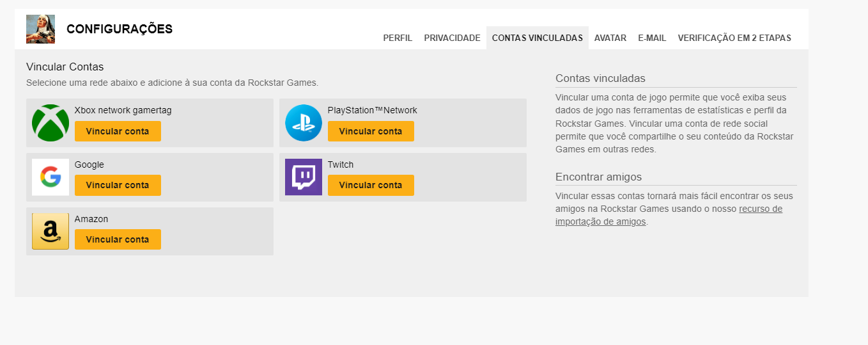Link your Google account
868x345 pixels.
(118, 185)
